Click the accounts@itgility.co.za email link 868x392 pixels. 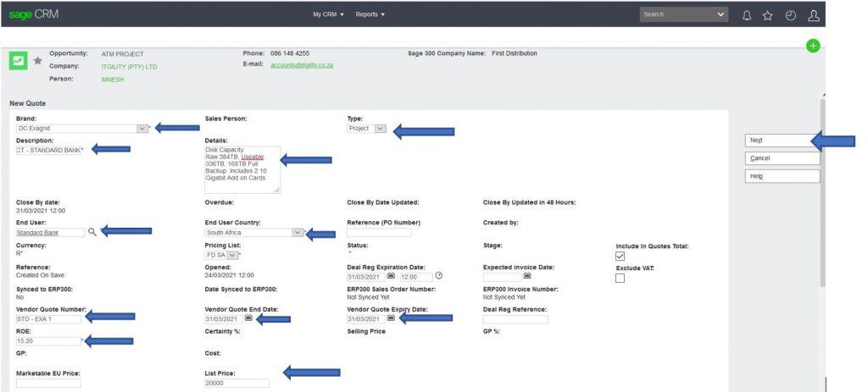pos(302,66)
